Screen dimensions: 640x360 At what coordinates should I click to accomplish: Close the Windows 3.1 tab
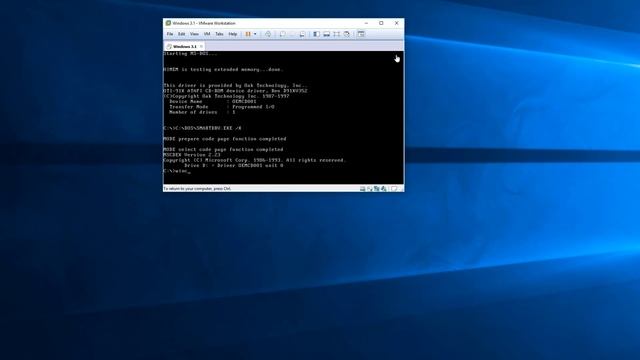tap(201, 47)
